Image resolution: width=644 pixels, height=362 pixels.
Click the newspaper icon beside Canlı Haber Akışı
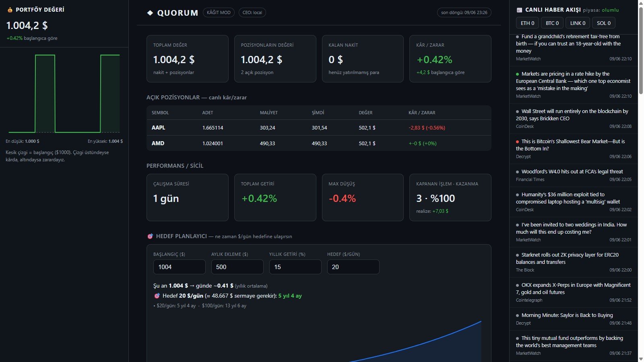pyautogui.click(x=519, y=10)
